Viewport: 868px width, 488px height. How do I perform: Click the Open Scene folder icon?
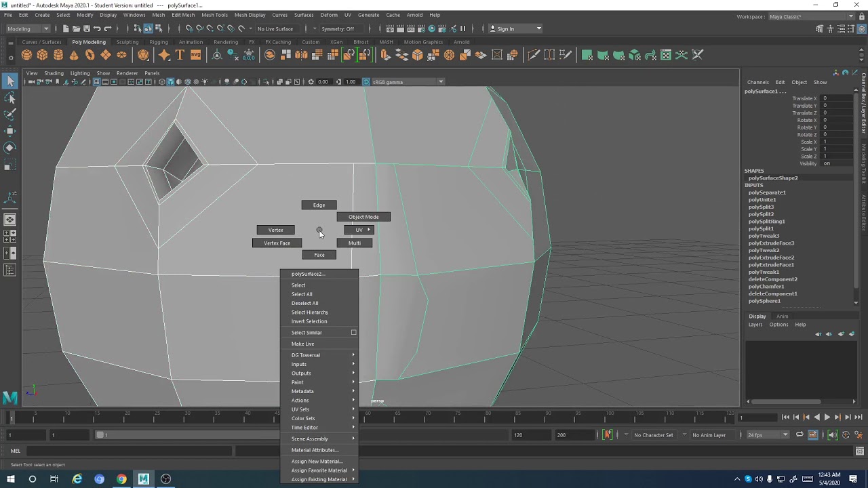point(77,28)
